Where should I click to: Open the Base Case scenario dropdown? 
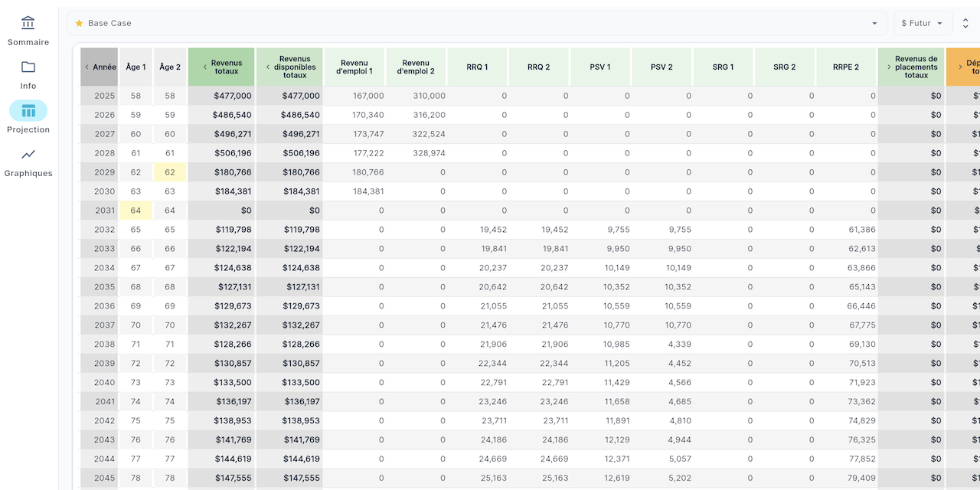click(874, 23)
